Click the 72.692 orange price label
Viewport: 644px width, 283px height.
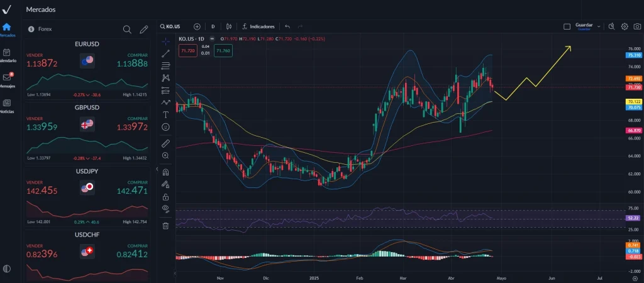tap(634, 79)
